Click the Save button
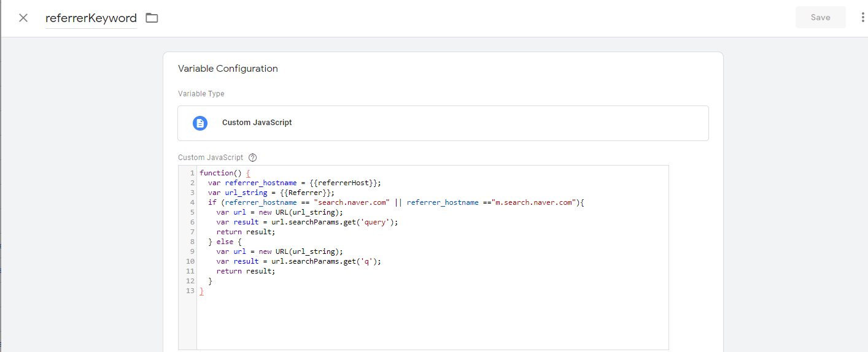The width and height of the screenshot is (868, 352). 820,17
